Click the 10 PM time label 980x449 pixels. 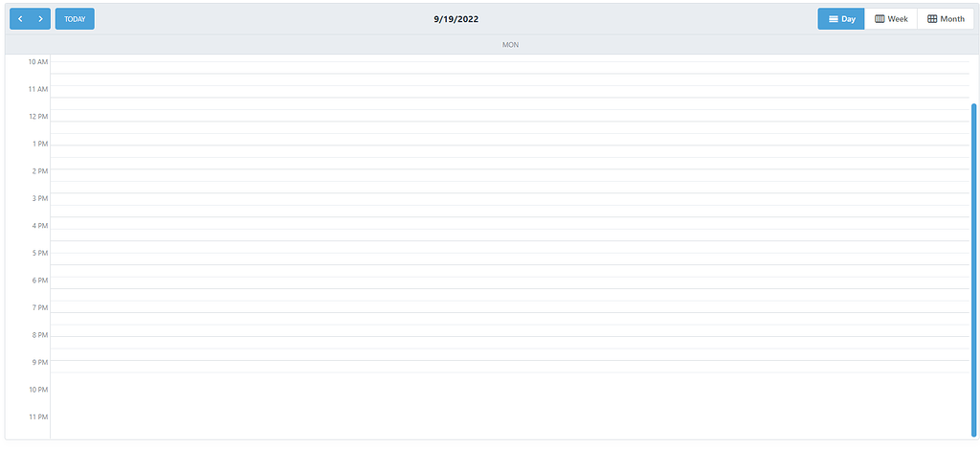click(x=38, y=390)
